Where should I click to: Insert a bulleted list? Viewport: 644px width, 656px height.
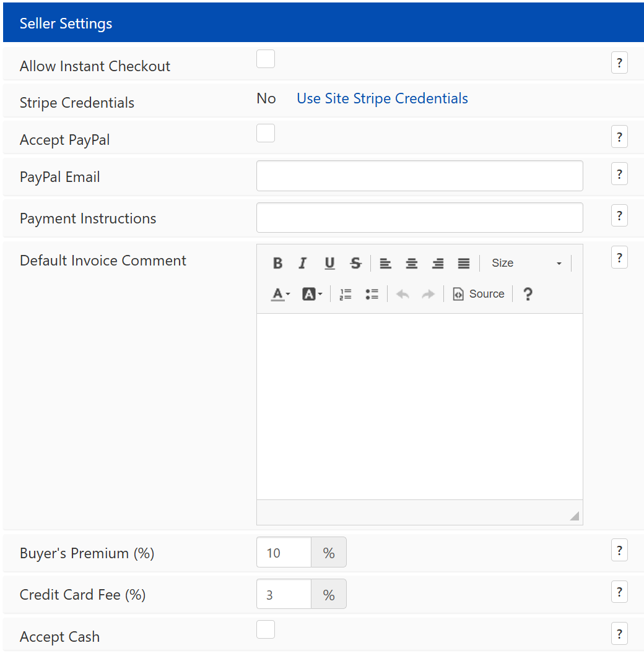[372, 293]
